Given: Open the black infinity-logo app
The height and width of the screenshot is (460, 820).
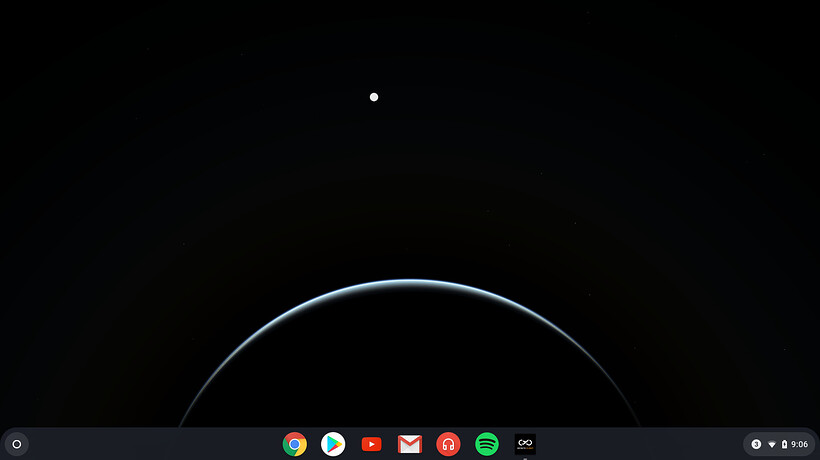Looking at the screenshot, I should click(x=525, y=444).
